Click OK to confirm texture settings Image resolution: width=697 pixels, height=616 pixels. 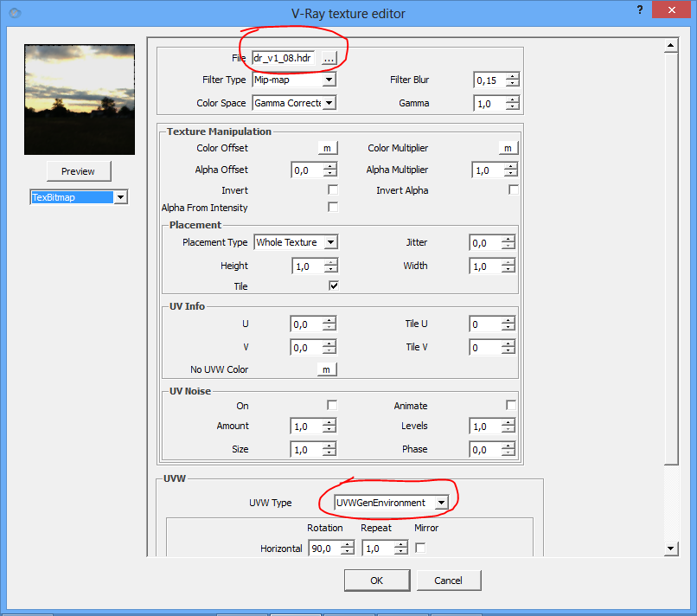[377, 581]
